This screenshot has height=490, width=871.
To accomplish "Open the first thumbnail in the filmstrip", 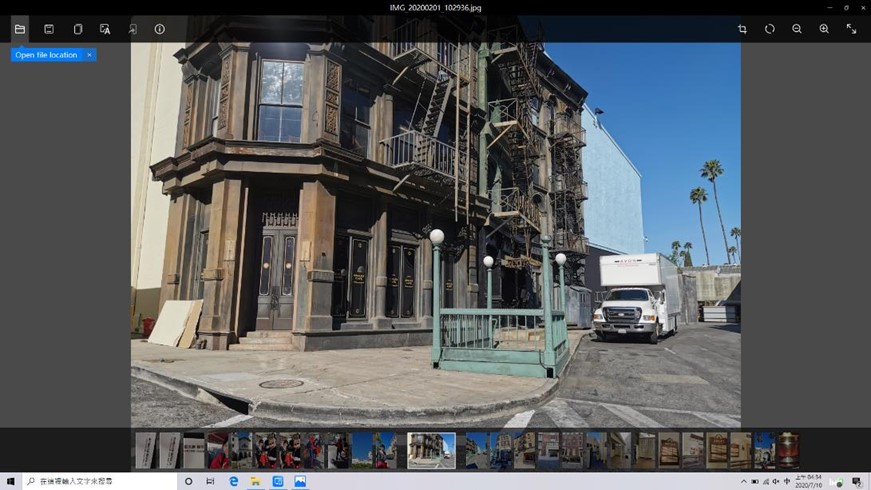I will click(146, 450).
